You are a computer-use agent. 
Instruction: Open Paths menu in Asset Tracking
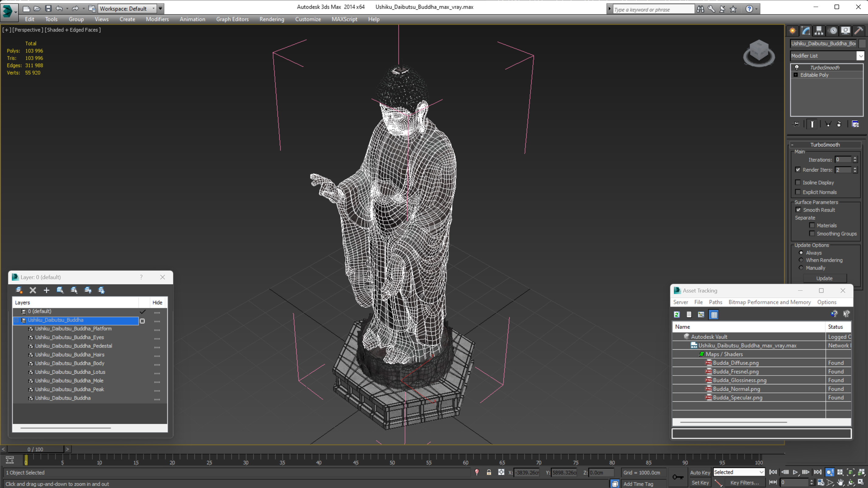(715, 302)
